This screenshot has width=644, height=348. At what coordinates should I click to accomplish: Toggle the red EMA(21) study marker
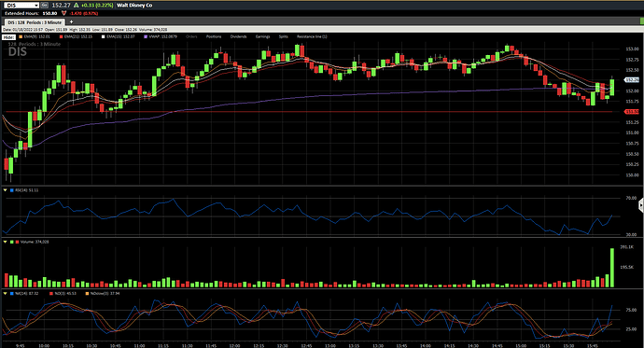click(62, 37)
